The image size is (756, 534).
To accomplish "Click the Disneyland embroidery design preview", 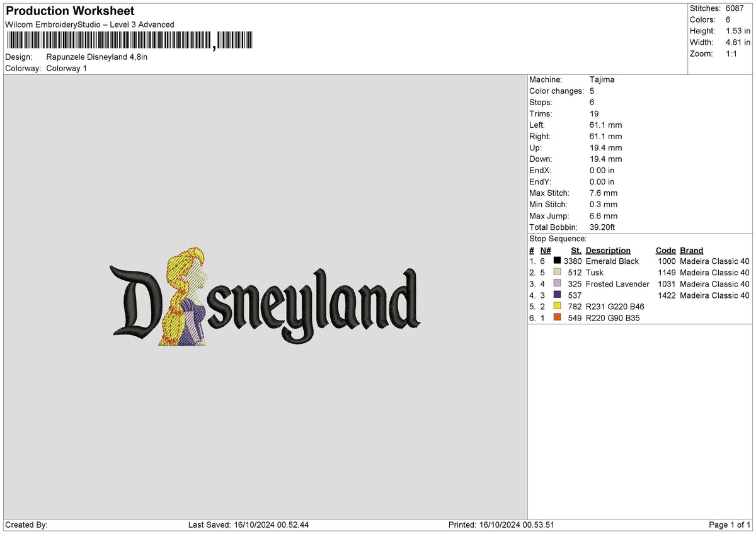I will [265, 296].
